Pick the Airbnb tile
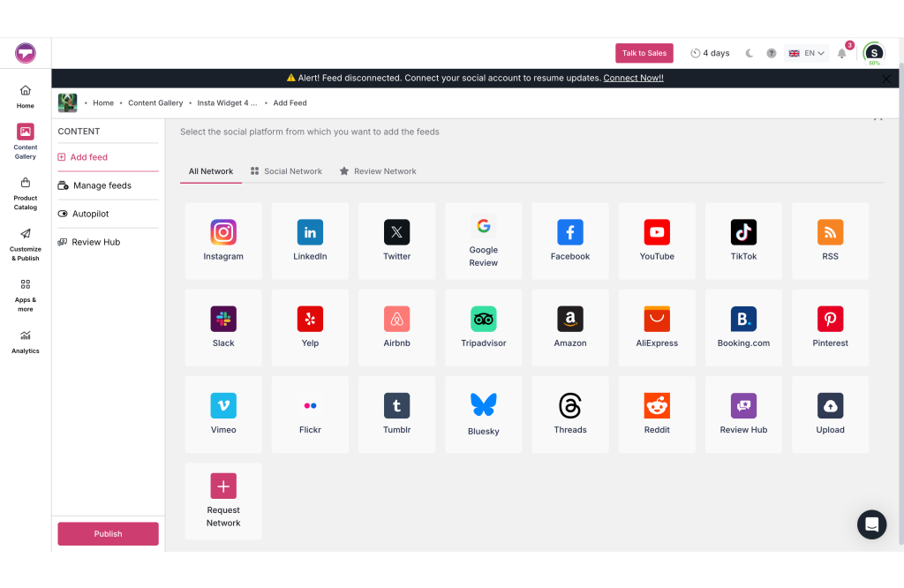The height and width of the screenshot is (588, 904). (x=396, y=328)
